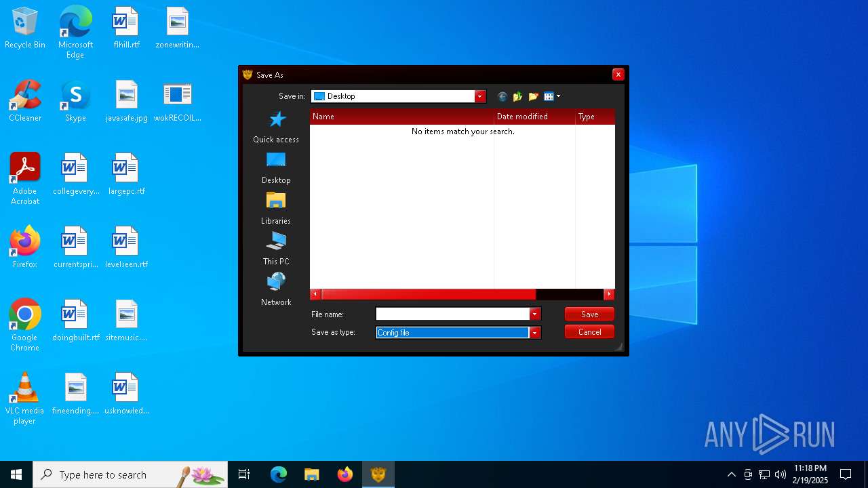Switch to the running app taskbar icon

378,474
